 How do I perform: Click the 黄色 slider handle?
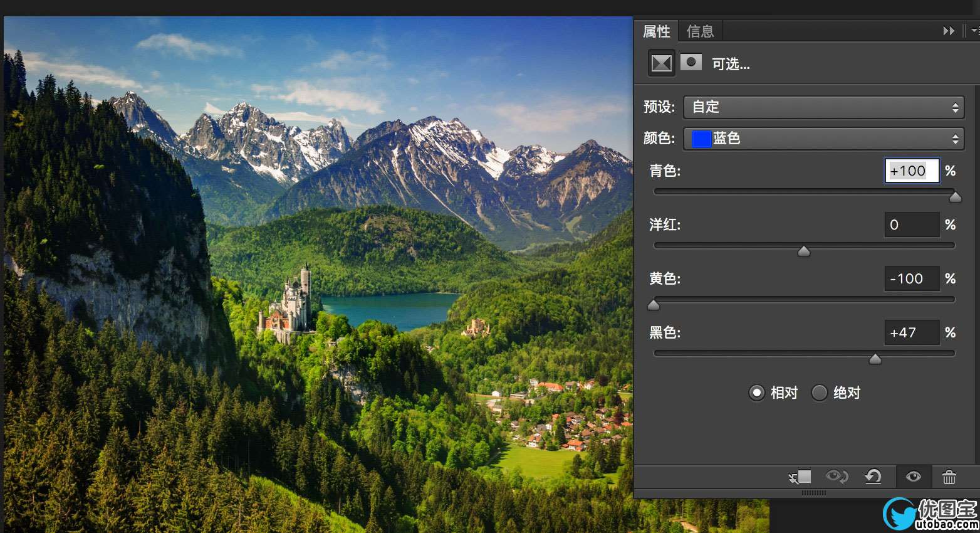654,305
